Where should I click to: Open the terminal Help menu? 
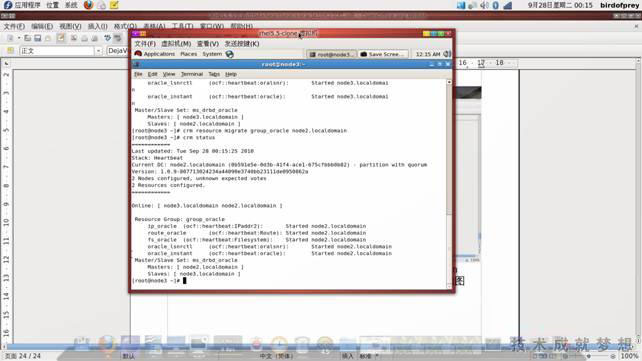click(x=231, y=74)
